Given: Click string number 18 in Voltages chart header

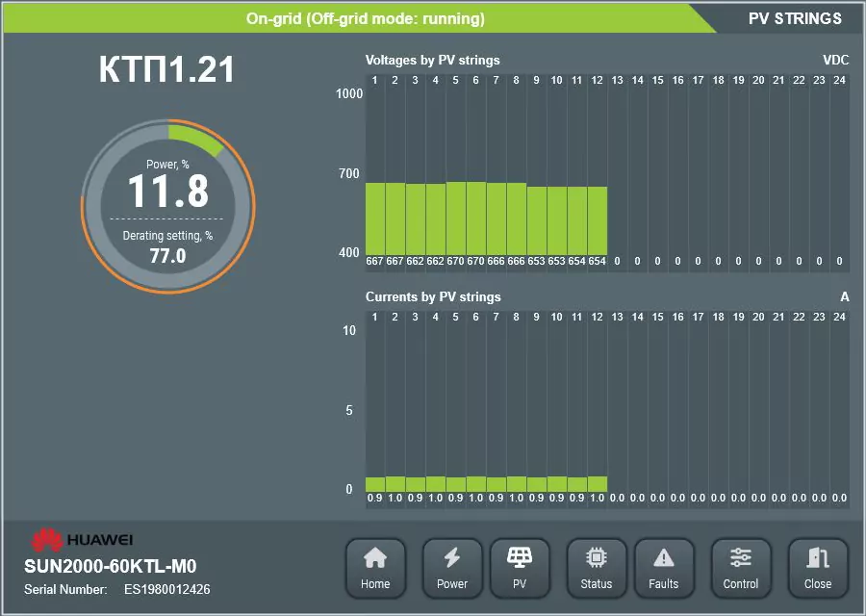Looking at the screenshot, I should pyautogui.click(x=718, y=80).
